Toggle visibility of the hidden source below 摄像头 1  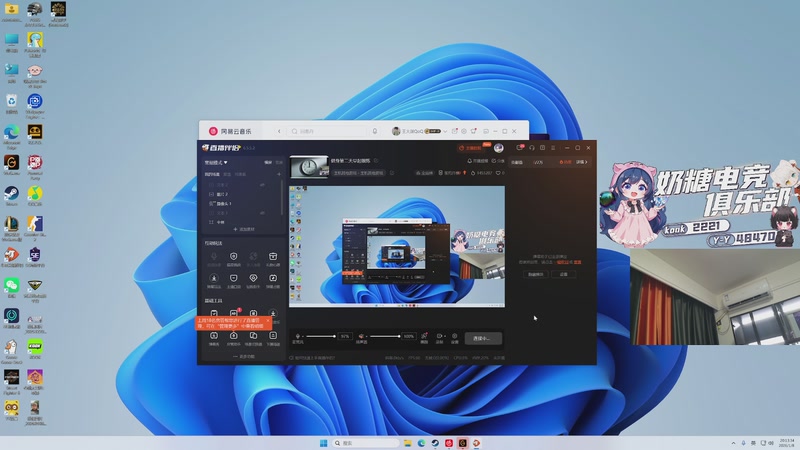pyautogui.click(x=262, y=213)
